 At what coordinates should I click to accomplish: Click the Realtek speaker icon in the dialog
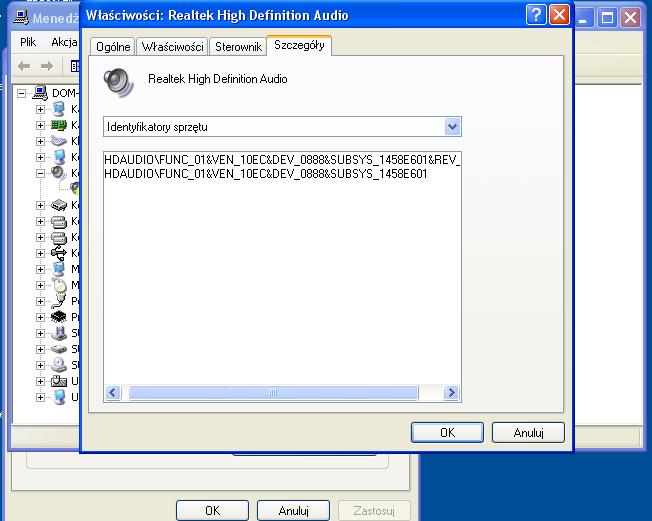pos(119,82)
